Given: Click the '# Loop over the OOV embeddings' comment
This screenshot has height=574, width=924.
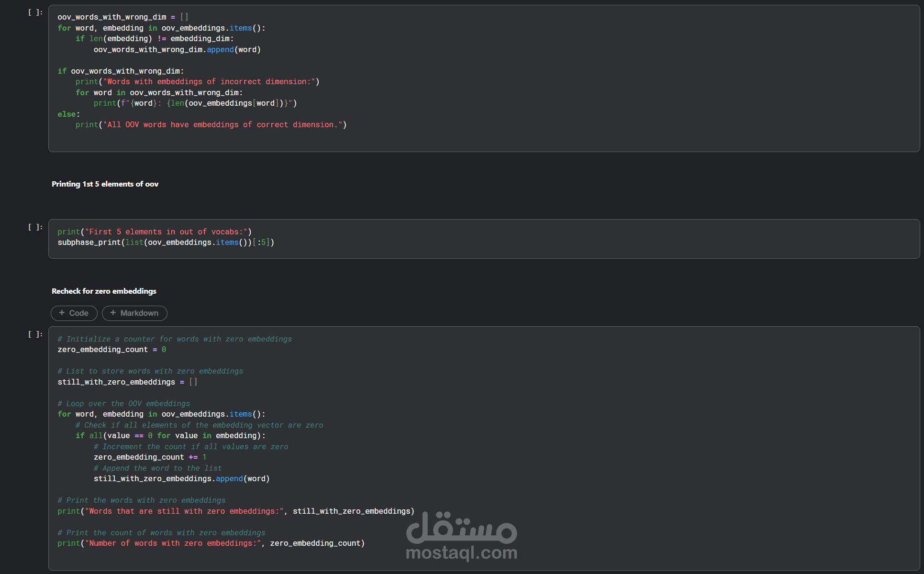Looking at the screenshot, I should (x=123, y=404).
